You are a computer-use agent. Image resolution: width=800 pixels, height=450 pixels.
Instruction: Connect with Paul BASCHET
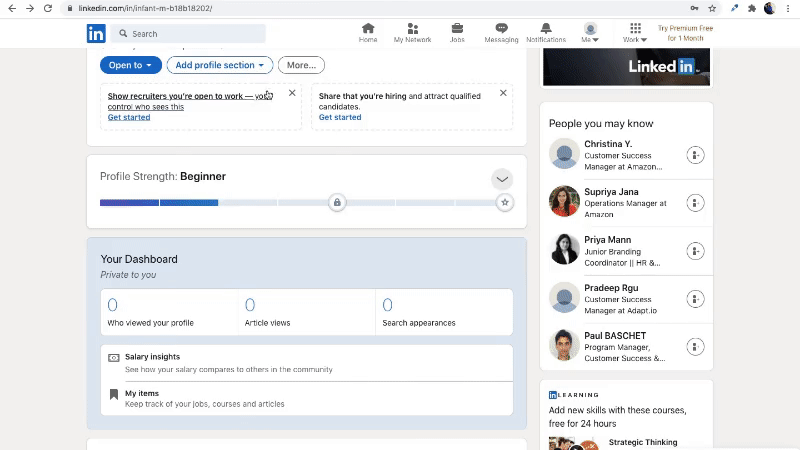pos(695,347)
